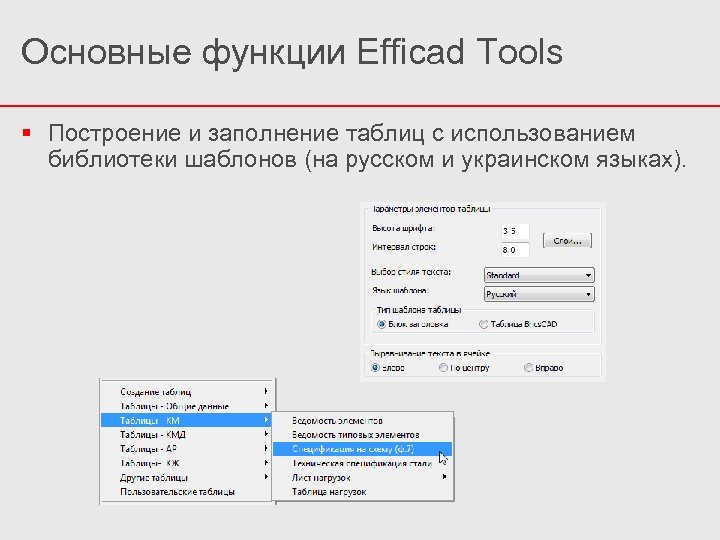Click submenu arrow next to Другие таблицы

click(x=266, y=477)
